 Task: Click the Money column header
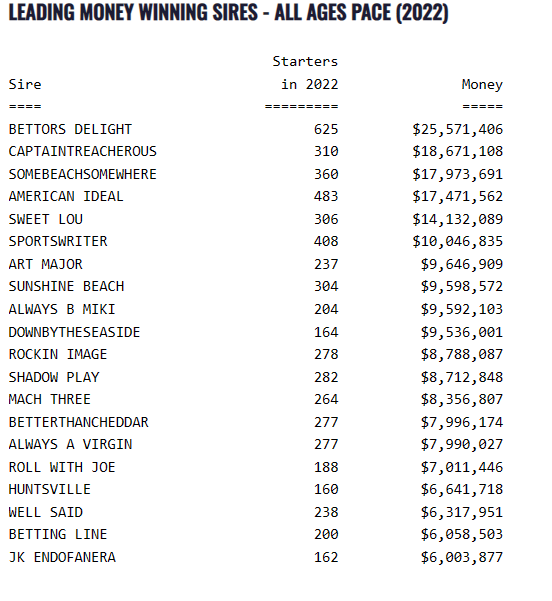tap(482, 84)
